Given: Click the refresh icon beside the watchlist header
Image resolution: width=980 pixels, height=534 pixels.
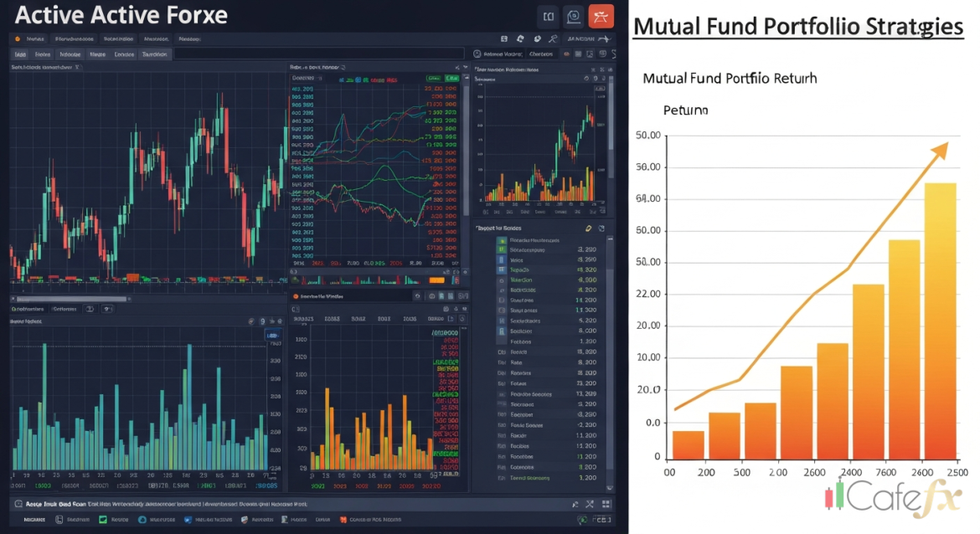Looking at the screenshot, I should click(x=601, y=229).
